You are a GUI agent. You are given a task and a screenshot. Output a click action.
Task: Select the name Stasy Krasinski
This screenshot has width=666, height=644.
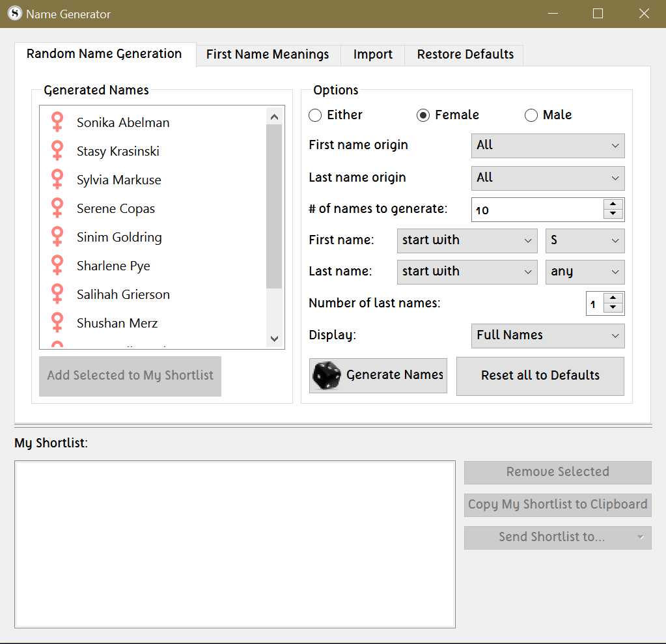point(118,152)
